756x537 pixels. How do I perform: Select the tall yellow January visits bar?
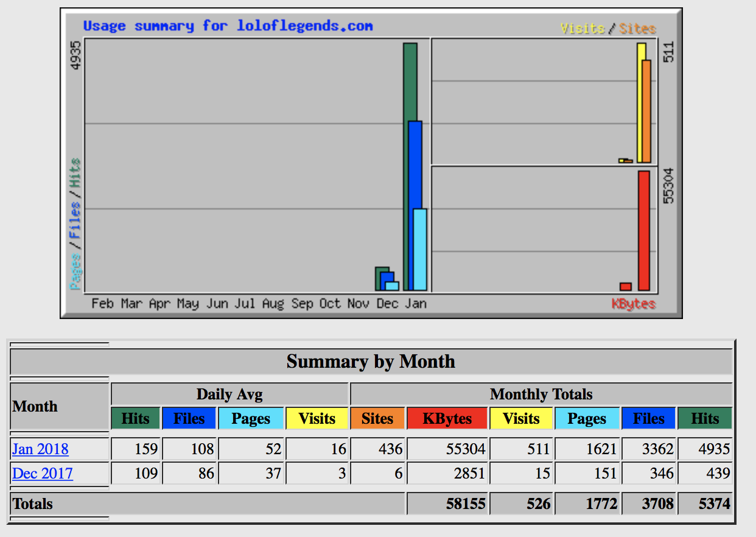(640, 102)
